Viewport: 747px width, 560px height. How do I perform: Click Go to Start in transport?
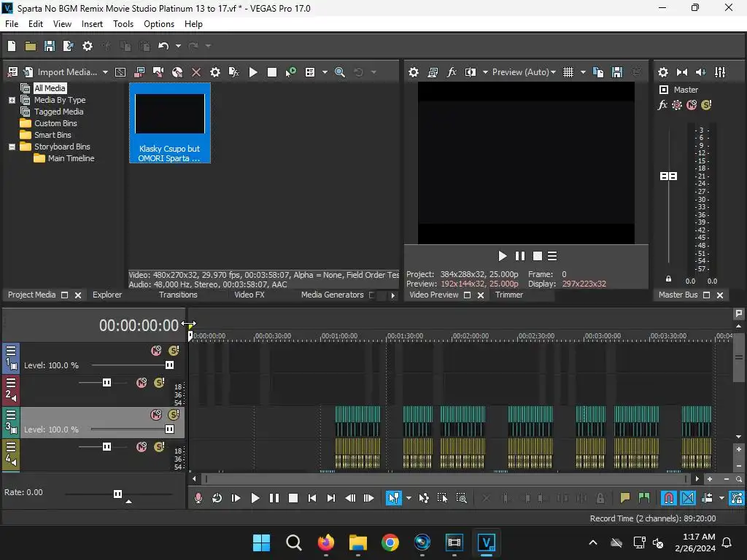tap(312, 498)
